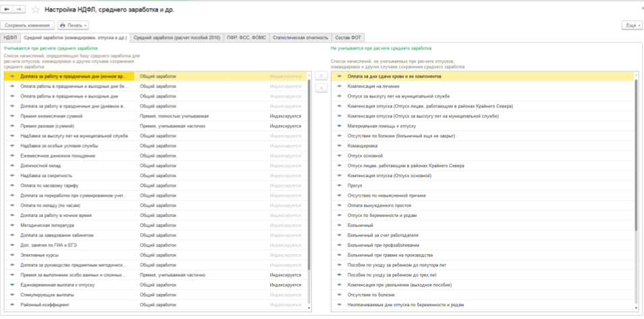Click icon beside Должностной оклад row
The width and height of the screenshot is (644, 319).
click(12, 166)
